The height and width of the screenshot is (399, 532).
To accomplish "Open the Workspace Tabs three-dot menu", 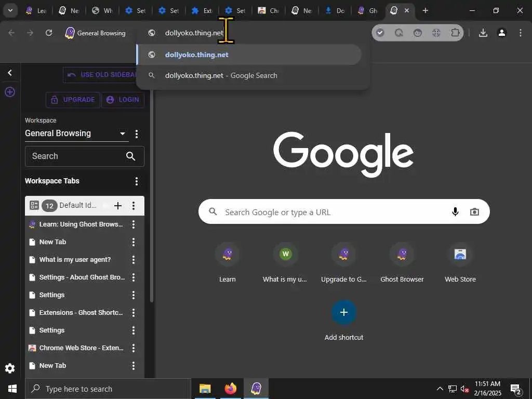I will pos(137,181).
